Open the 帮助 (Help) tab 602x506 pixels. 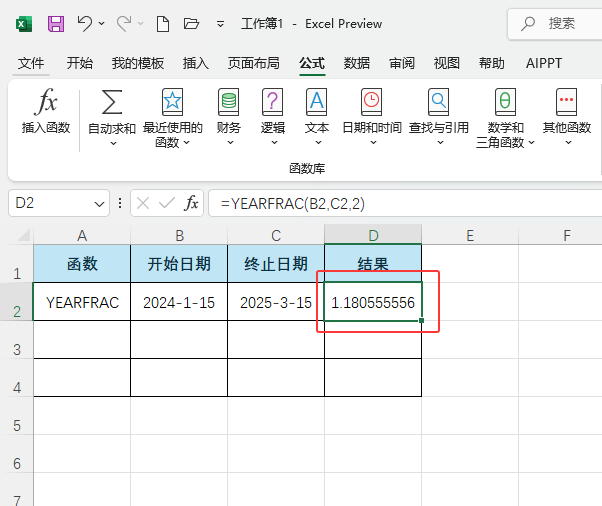pyautogui.click(x=491, y=63)
